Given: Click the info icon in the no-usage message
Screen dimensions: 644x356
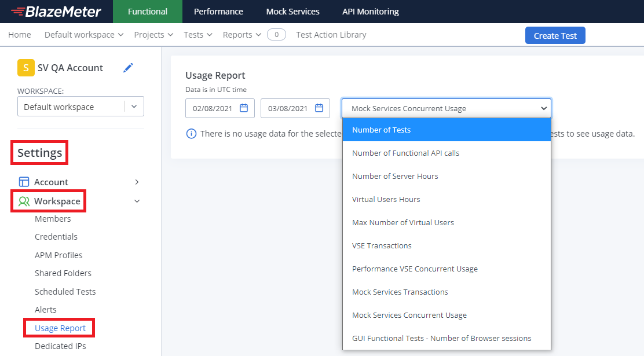Looking at the screenshot, I should click(x=191, y=134).
